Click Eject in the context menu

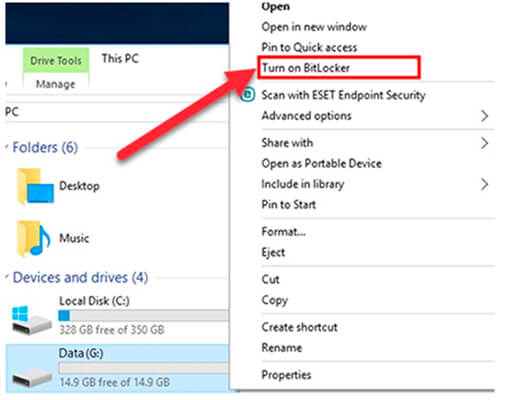(273, 252)
